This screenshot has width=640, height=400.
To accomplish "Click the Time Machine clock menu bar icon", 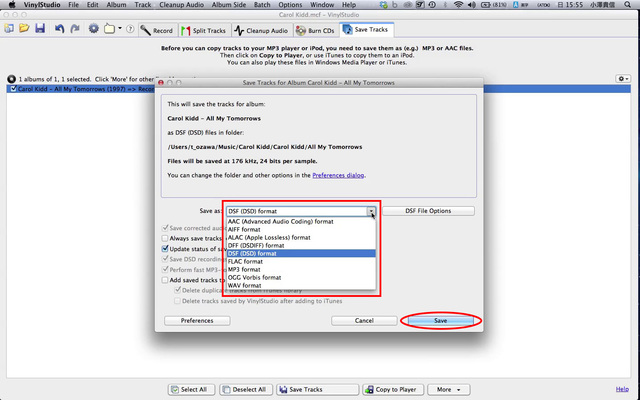I will pyautogui.click(x=432, y=5).
